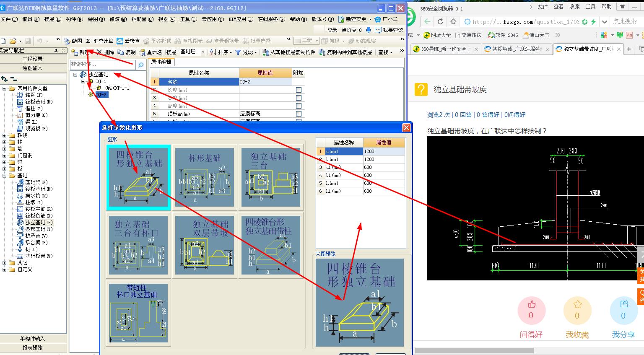The height and width of the screenshot is (355, 644).
Task: Collapse the 常用构件类型 tree node
Action: pyautogui.click(x=5, y=88)
